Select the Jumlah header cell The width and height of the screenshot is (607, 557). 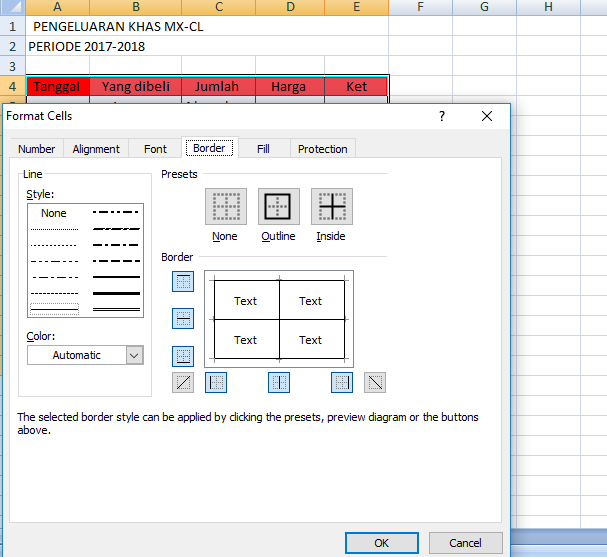coord(218,86)
